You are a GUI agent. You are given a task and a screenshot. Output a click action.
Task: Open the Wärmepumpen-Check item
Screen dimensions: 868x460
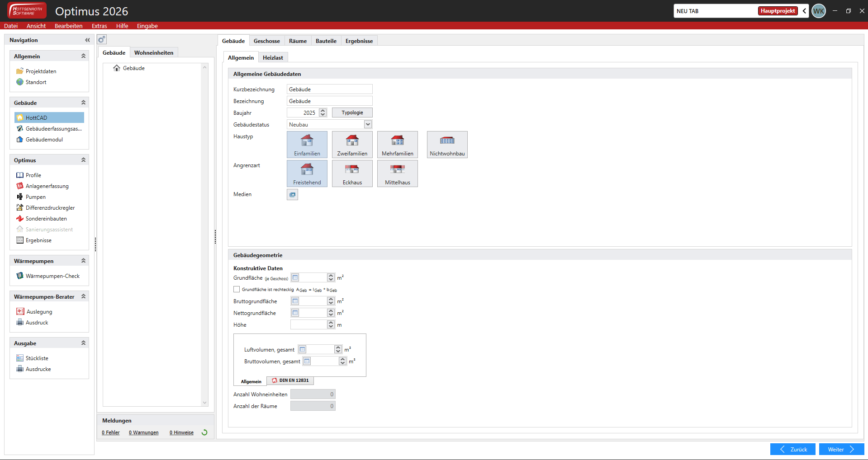point(52,276)
